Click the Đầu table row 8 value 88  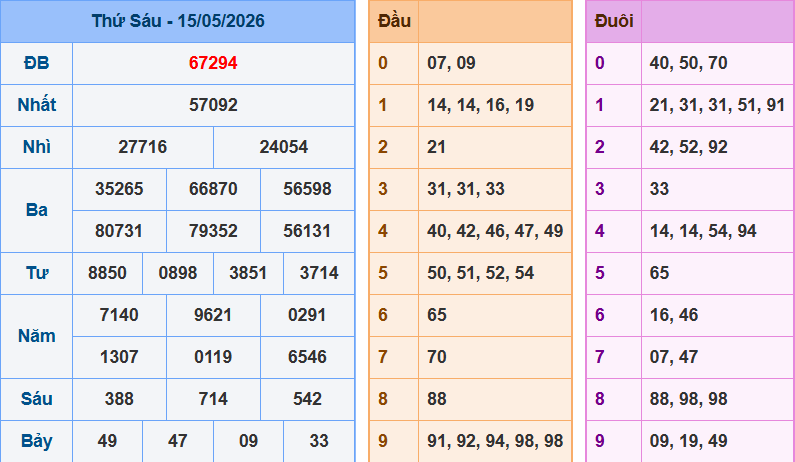coord(437,399)
